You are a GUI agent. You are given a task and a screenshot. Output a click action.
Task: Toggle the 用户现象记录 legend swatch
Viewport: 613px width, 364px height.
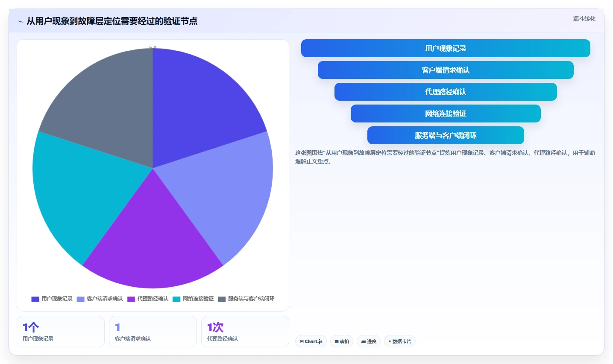pyautogui.click(x=35, y=299)
